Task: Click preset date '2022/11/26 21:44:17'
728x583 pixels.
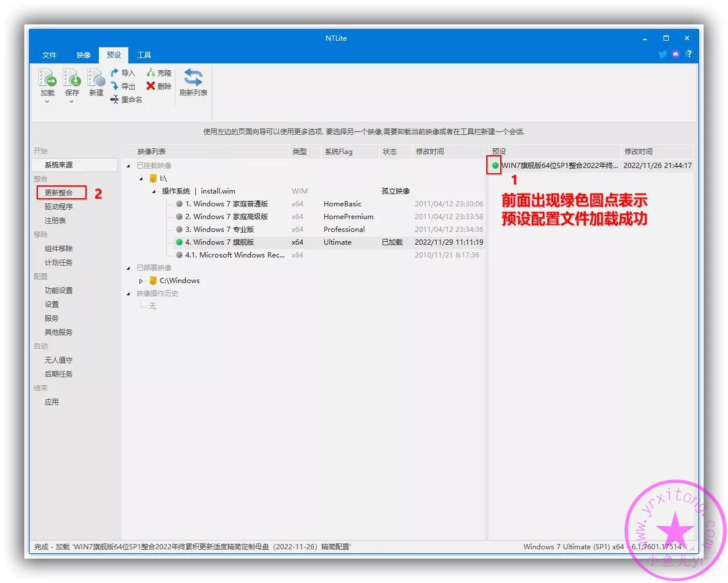Action: click(x=658, y=166)
